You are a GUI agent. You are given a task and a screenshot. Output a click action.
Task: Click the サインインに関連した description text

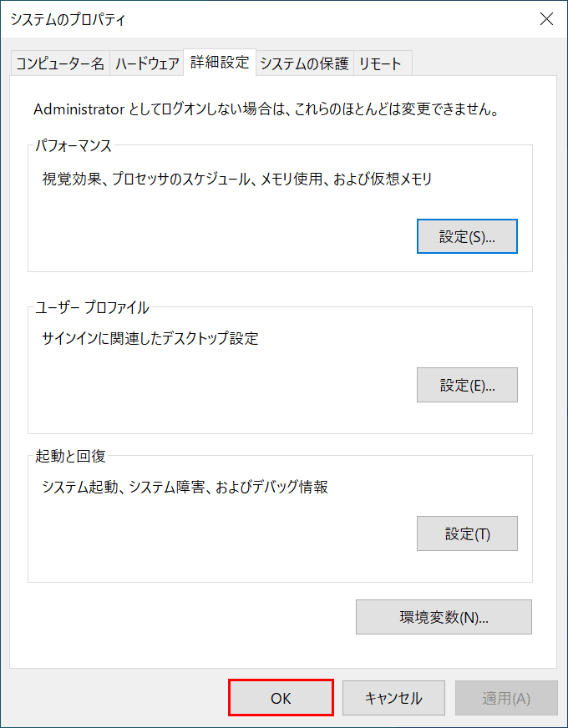click(x=150, y=338)
